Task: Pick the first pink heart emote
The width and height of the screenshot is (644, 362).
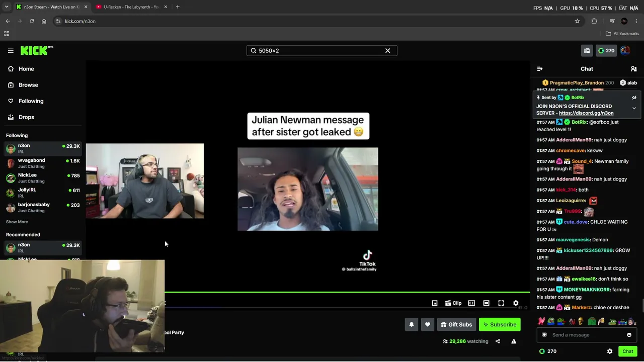Action: (x=541, y=321)
